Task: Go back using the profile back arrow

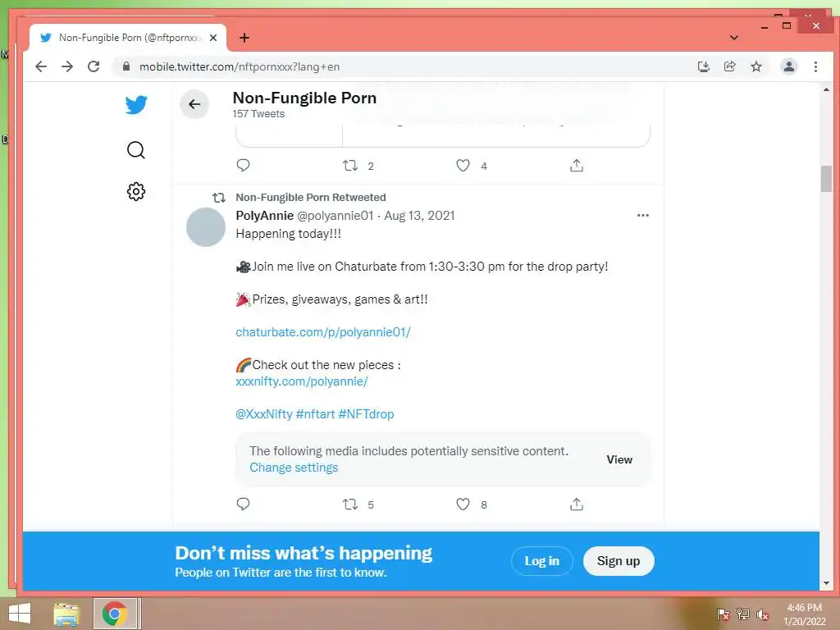Action: click(x=194, y=104)
